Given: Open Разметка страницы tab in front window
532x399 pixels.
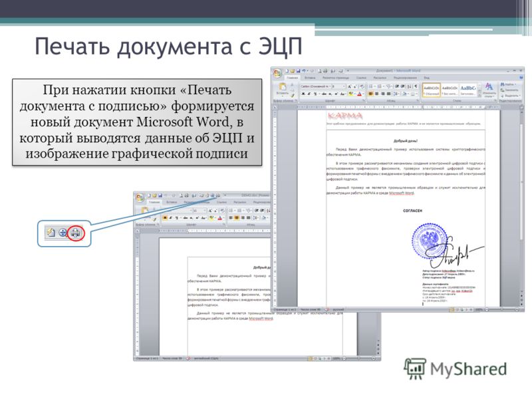Looking at the screenshot, I should point(336,78).
